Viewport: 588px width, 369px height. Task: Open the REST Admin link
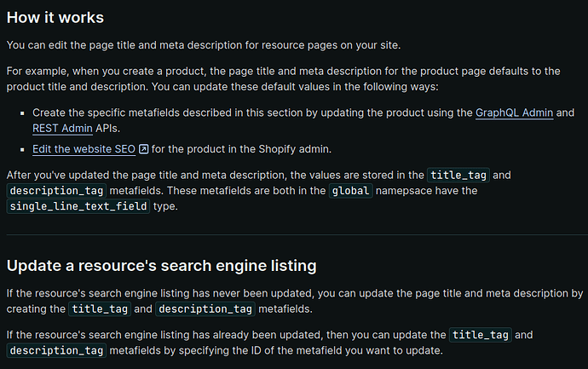(62, 128)
